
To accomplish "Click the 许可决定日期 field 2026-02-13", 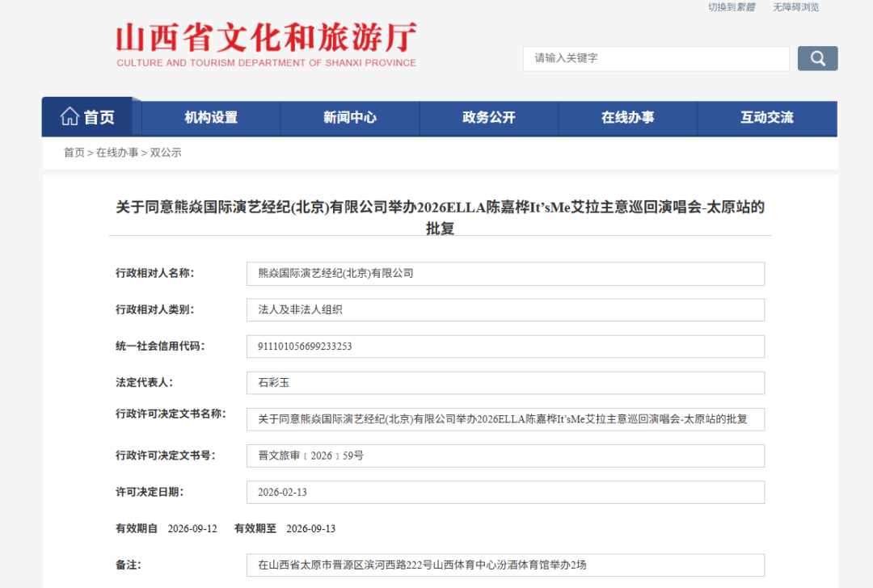I will [505, 493].
